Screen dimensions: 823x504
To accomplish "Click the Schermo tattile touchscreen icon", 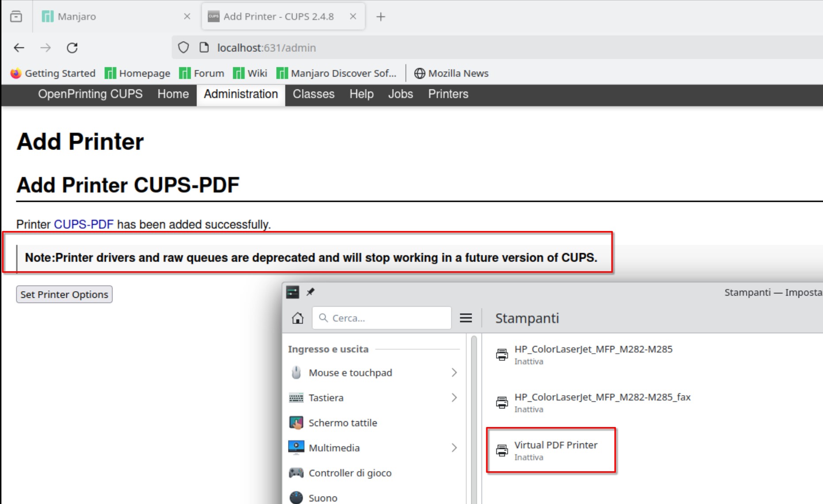I will (x=296, y=423).
